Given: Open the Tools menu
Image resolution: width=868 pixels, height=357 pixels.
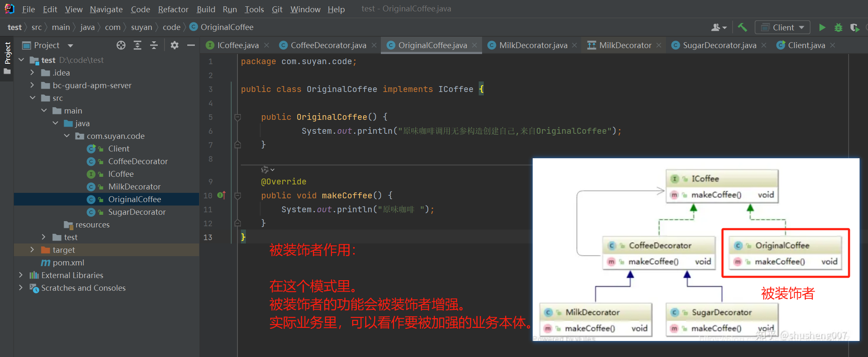Looking at the screenshot, I should pos(254,9).
